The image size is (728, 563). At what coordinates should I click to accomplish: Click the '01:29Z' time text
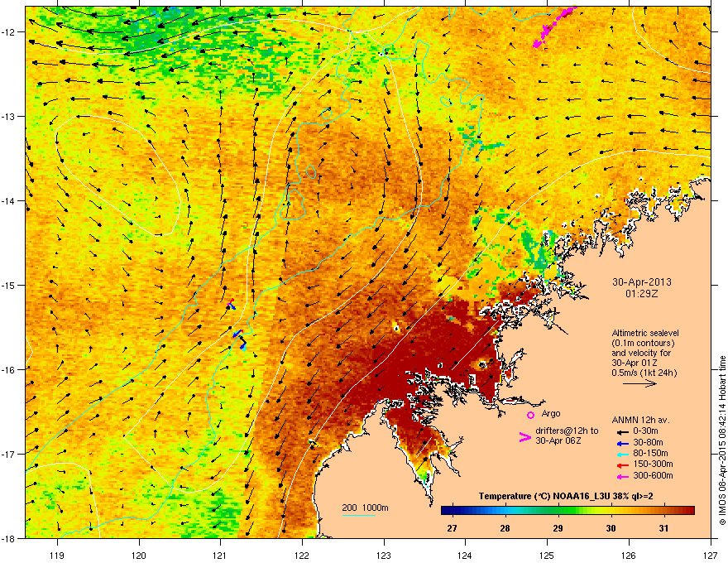pyautogui.click(x=642, y=294)
